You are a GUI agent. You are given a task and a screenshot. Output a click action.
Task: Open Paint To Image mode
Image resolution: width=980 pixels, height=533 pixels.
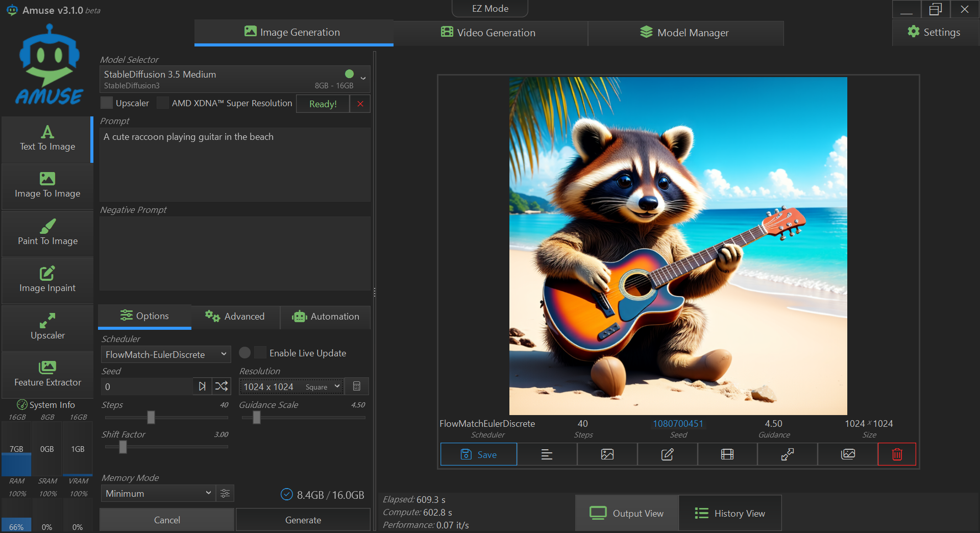tap(47, 233)
